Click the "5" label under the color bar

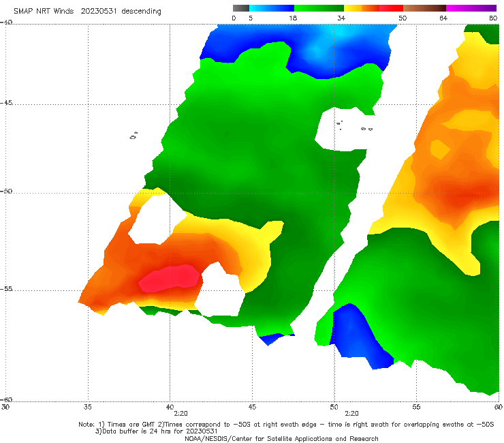[x=251, y=18]
